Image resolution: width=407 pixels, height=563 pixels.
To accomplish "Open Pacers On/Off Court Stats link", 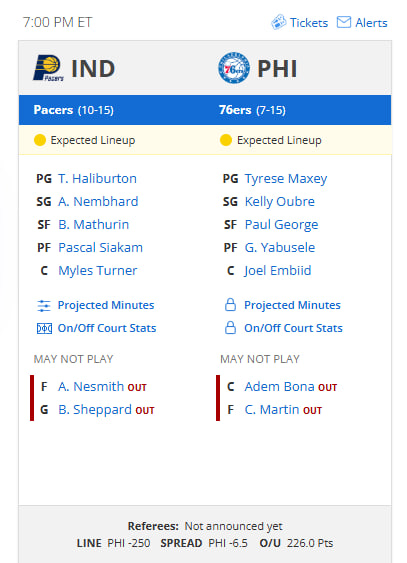I will click(x=107, y=328).
